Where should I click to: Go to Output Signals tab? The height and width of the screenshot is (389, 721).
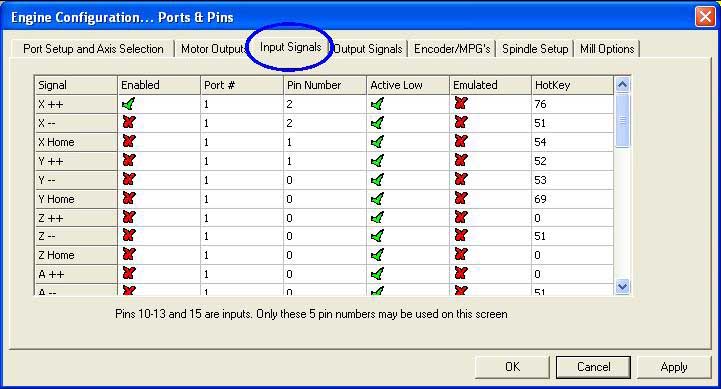368,49
